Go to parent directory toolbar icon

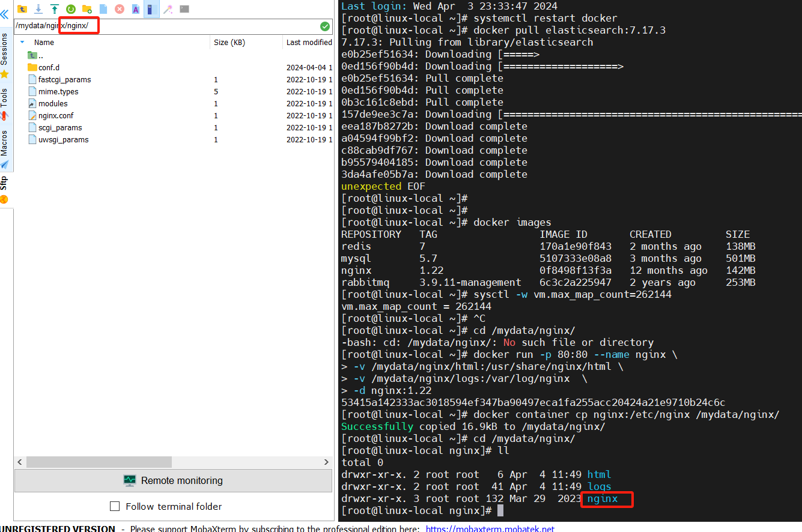click(x=22, y=9)
